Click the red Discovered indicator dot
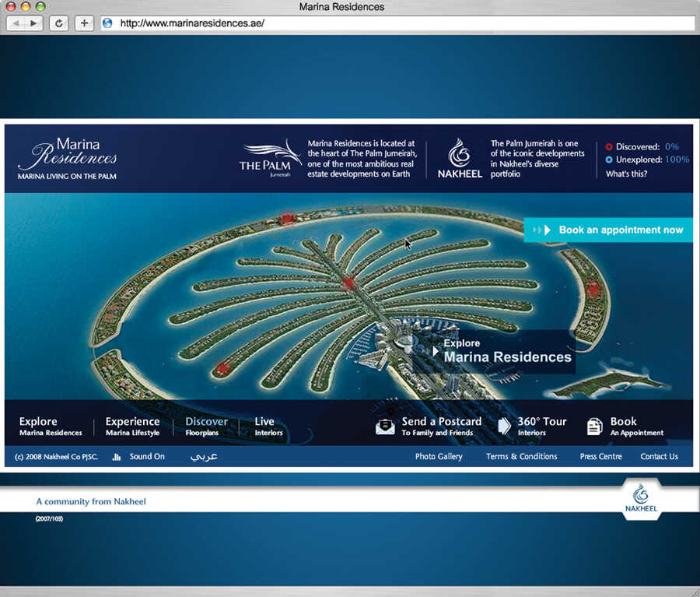 pyautogui.click(x=609, y=146)
